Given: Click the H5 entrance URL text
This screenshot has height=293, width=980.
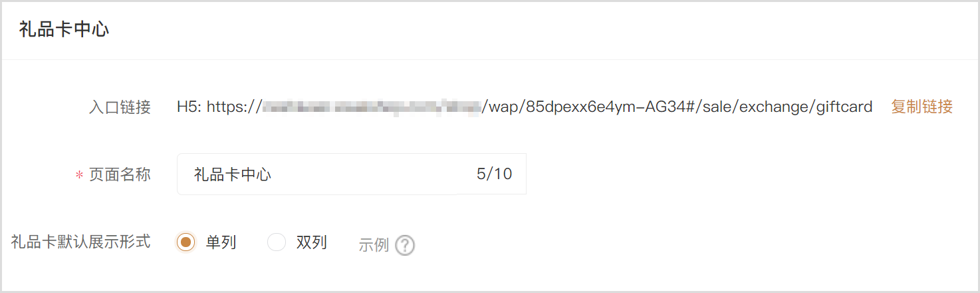Looking at the screenshot, I should coord(525,107).
